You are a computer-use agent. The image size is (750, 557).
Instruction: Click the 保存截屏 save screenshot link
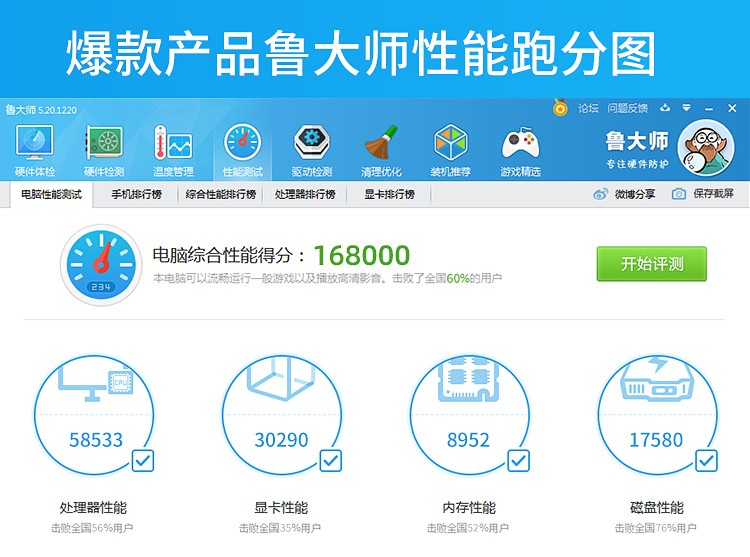713,194
